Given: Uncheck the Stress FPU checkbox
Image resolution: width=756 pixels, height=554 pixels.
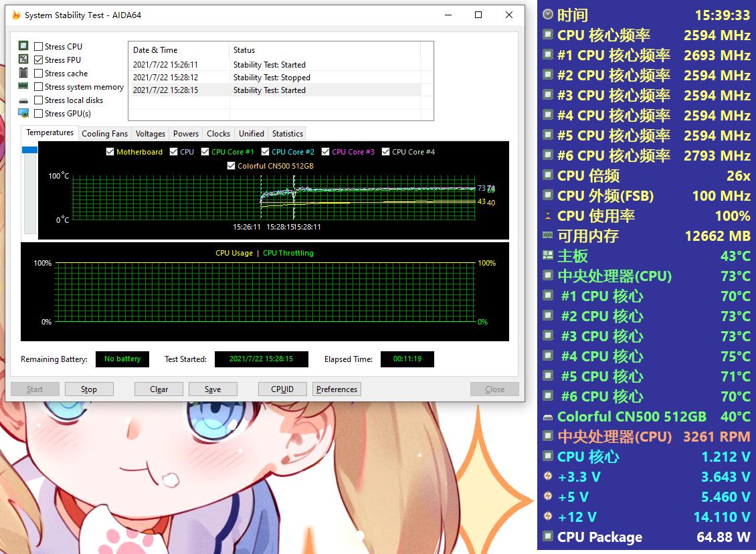Looking at the screenshot, I should click(x=39, y=60).
